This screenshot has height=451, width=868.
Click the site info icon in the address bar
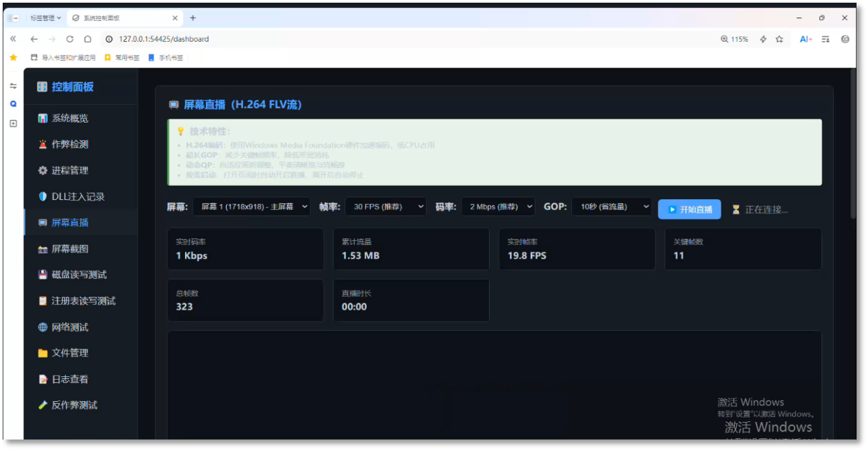click(109, 39)
